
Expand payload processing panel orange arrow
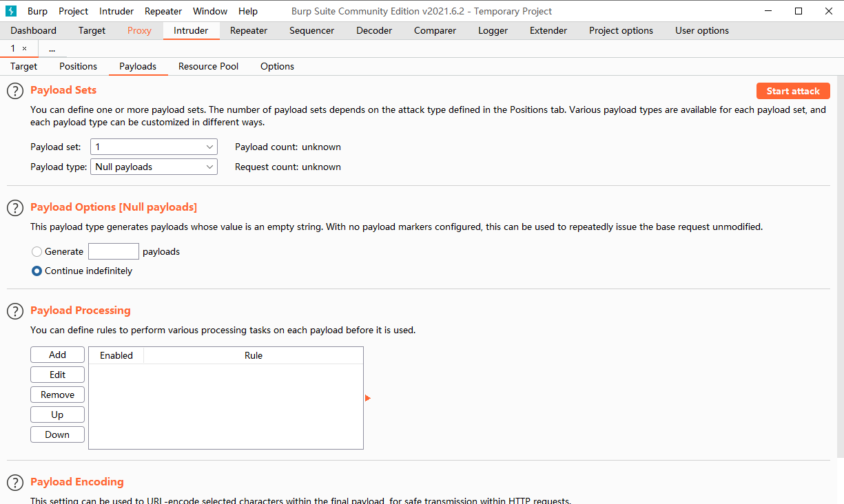368,398
